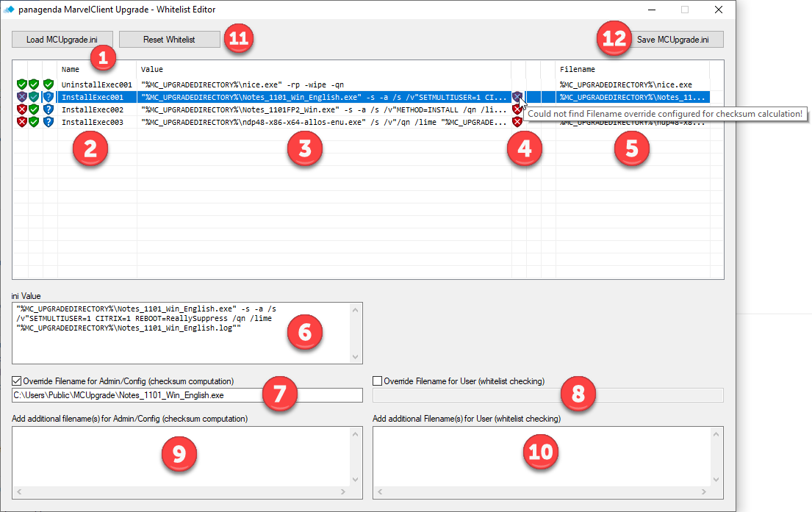Select the InstallExec003 row name
This screenshot has height=512, width=812.
(x=96, y=122)
